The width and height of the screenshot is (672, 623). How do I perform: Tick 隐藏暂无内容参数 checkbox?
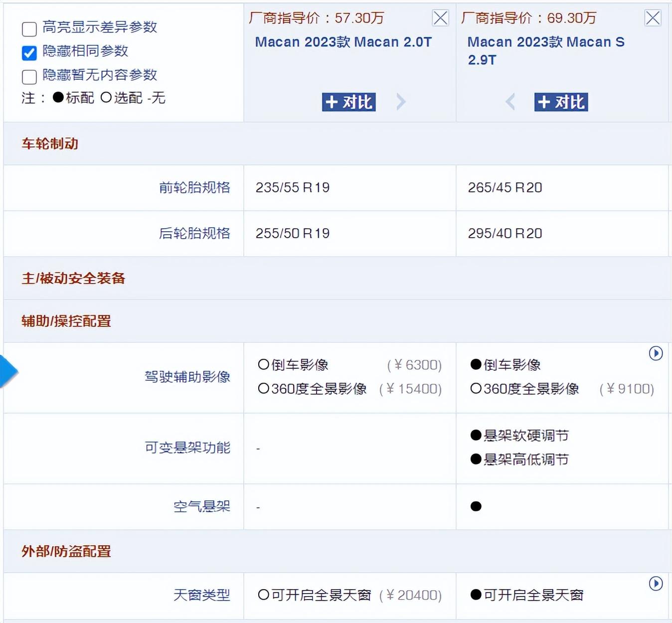tap(29, 77)
